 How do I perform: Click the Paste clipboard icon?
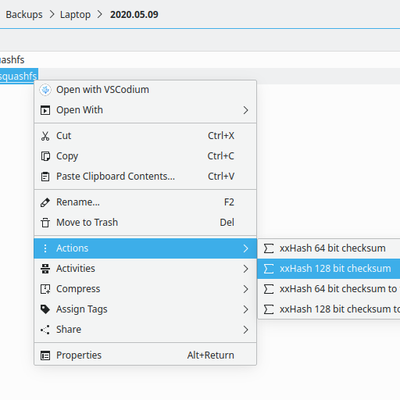(x=45, y=177)
